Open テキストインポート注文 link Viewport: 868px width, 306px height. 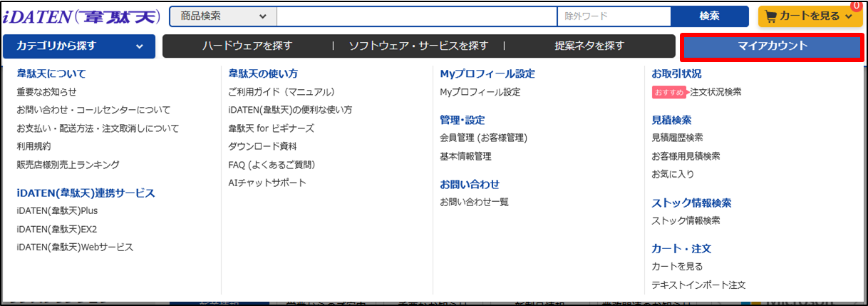(x=698, y=285)
